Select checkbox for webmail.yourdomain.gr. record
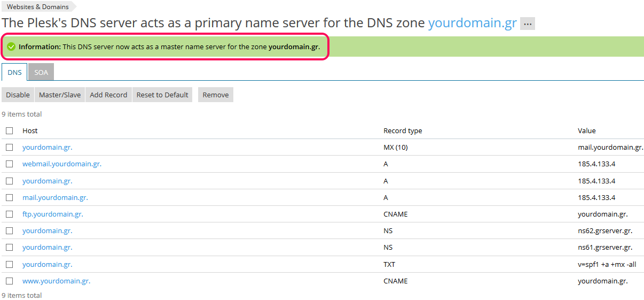Screen dimensions: 644x300 point(10,164)
